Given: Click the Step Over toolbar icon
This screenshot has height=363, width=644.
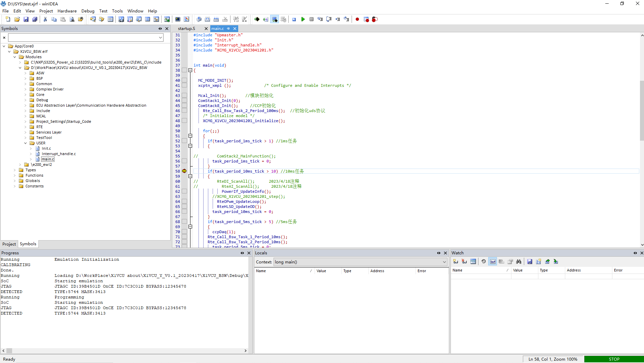Looking at the screenshot, I should 329,19.
